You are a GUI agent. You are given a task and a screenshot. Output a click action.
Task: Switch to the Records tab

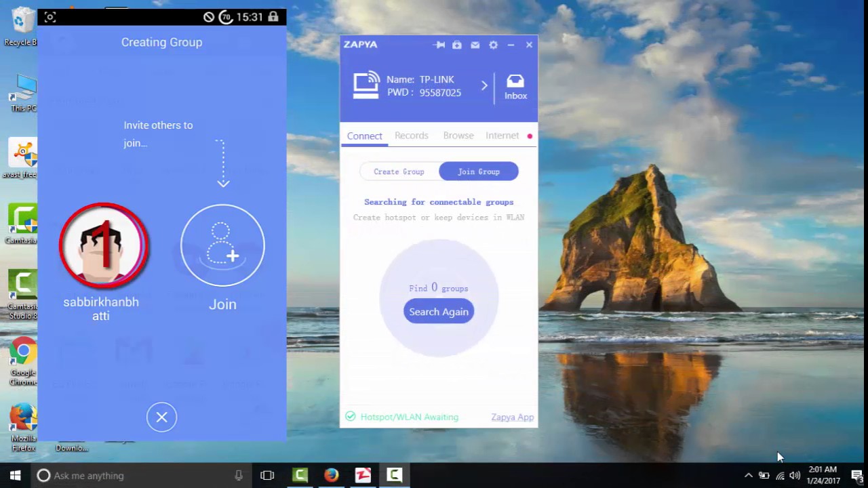point(412,136)
